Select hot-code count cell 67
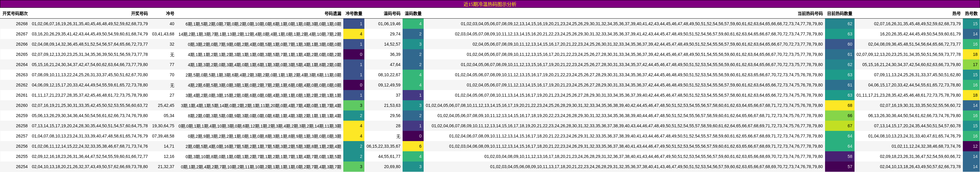Image resolution: width=980 pixels, height=172 pixels. (839, 126)
